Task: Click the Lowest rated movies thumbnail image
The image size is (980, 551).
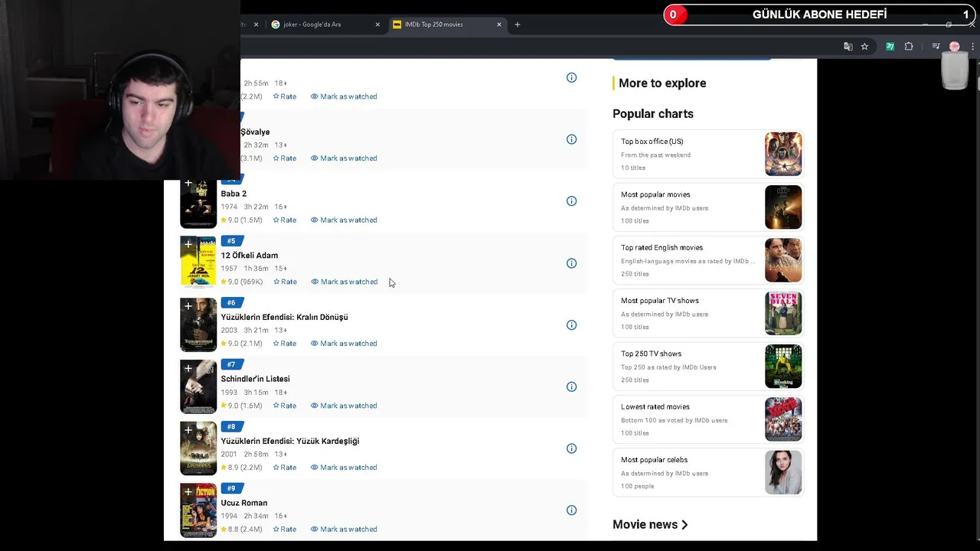Action: [783, 419]
